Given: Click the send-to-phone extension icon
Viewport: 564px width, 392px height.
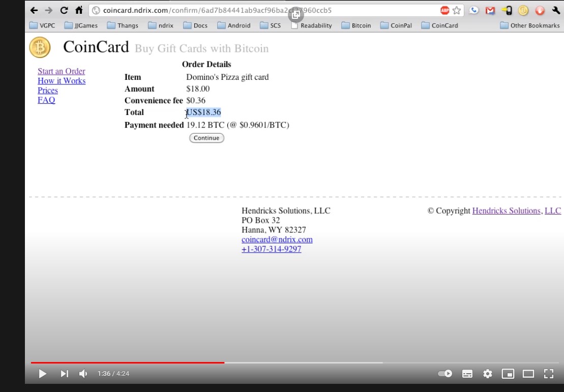Looking at the screenshot, I should [x=507, y=11].
